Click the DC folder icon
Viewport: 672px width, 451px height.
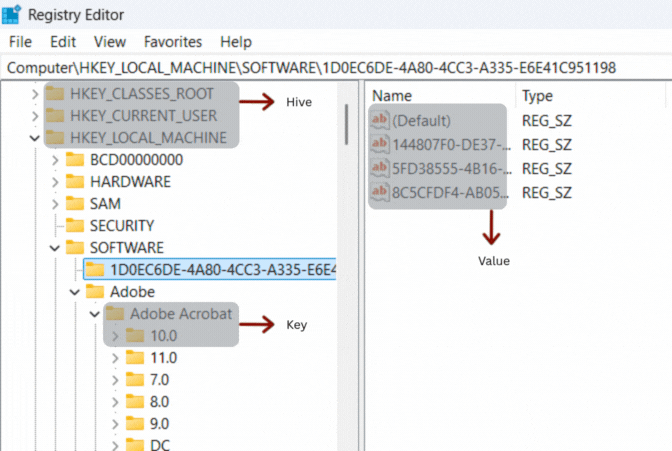tap(135, 445)
